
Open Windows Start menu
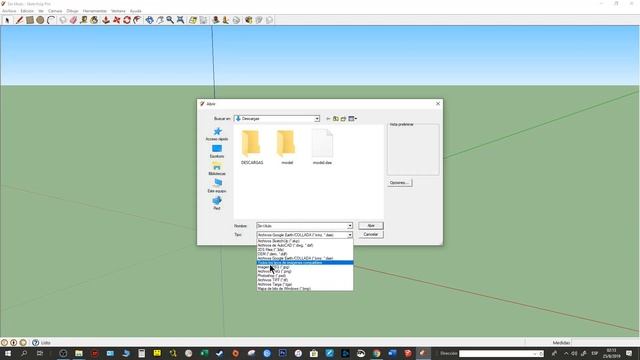[x=8, y=353]
